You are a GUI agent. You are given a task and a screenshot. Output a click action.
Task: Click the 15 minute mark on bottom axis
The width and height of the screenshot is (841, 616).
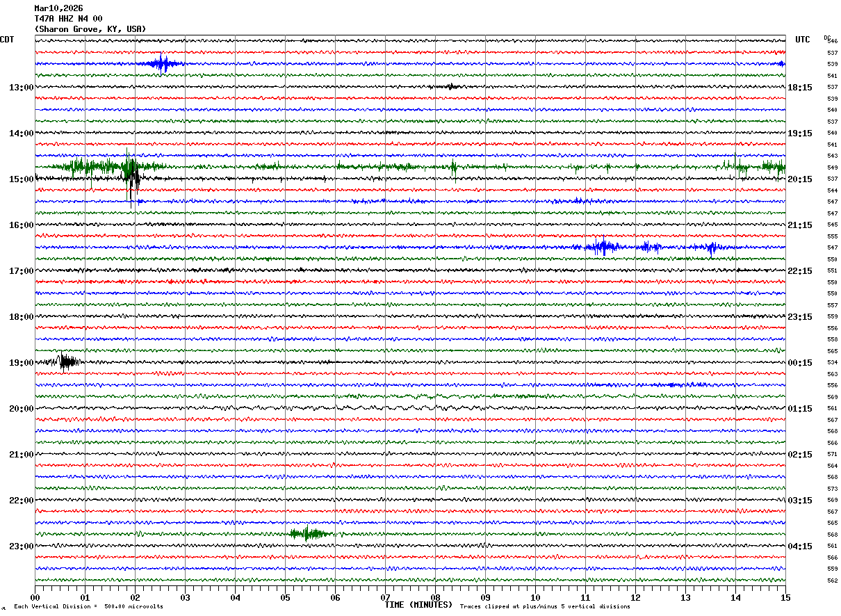point(785,597)
